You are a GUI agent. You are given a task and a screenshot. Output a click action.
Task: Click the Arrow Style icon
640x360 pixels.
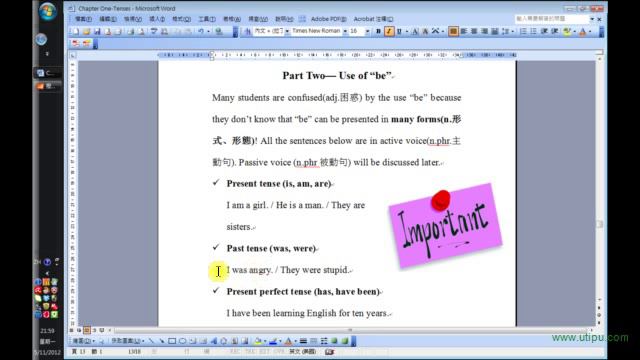324,341
